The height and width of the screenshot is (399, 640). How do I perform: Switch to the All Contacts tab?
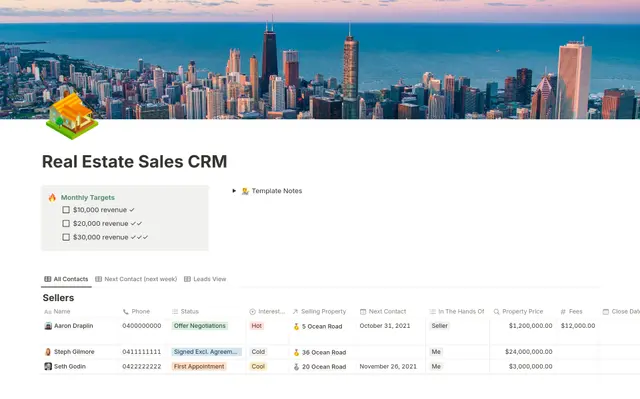tap(67, 279)
